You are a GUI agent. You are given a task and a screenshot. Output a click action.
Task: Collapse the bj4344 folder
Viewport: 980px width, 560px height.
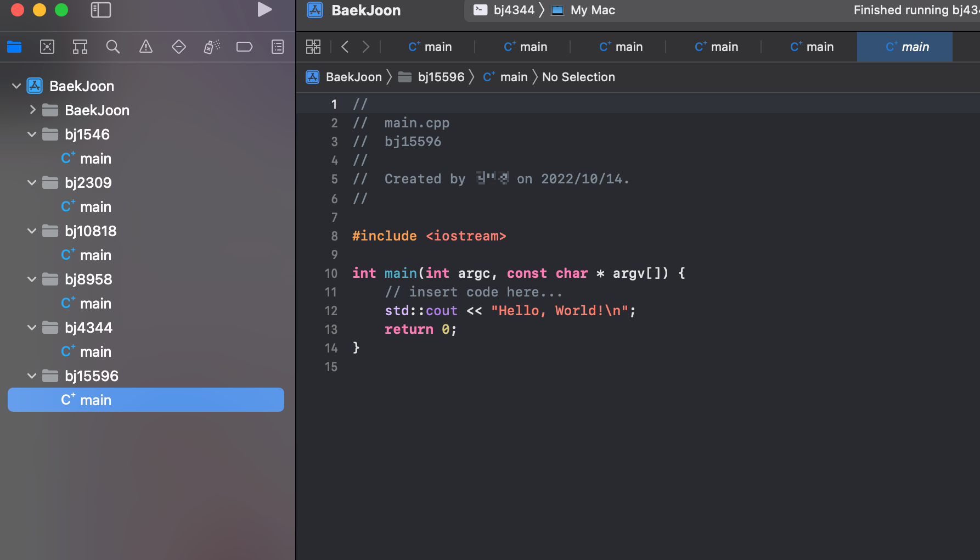click(32, 327)
